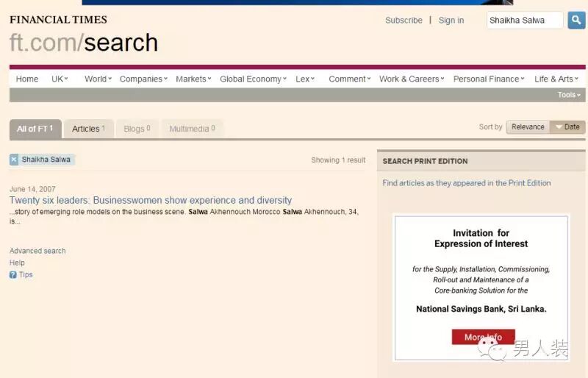
Task: Click the Subscribe link
Action: (x=404, y=21)
